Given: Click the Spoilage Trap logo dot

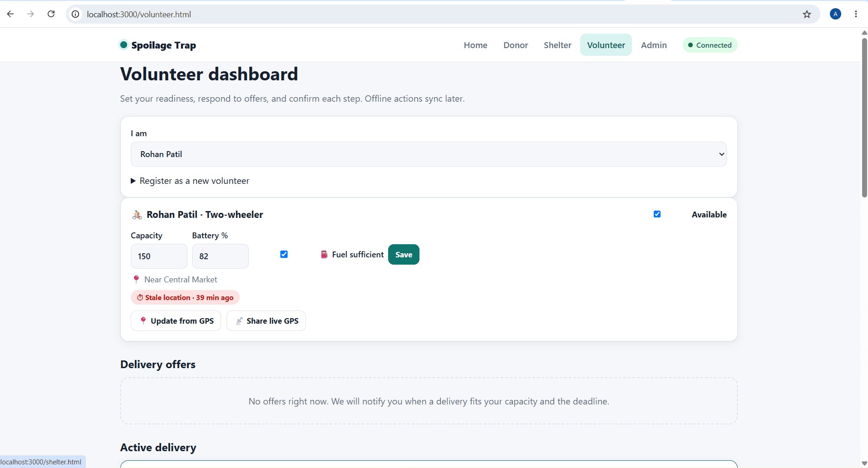Looking at the screenshot, I should pyautogui.click(x=123, y=44).
